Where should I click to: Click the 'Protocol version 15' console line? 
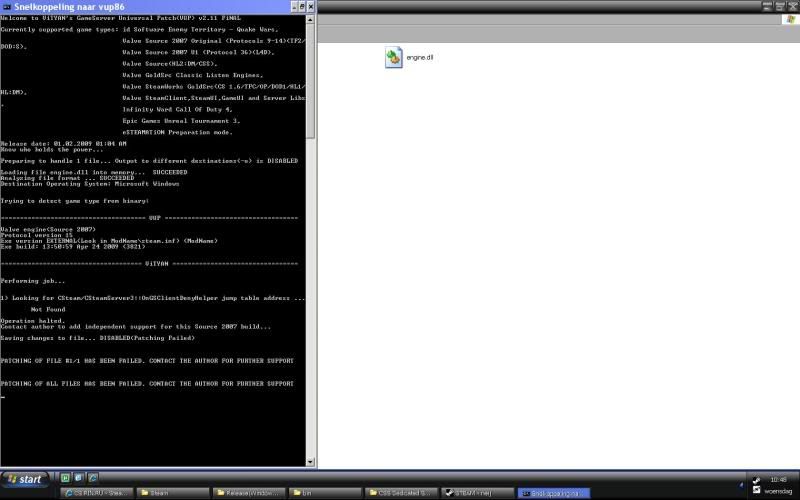point(36,235)
